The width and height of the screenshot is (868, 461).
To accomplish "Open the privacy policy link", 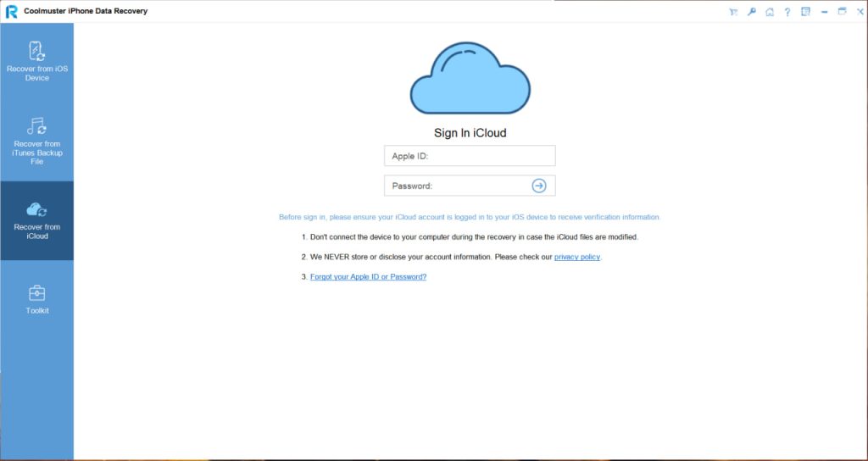I will point(577,258).
